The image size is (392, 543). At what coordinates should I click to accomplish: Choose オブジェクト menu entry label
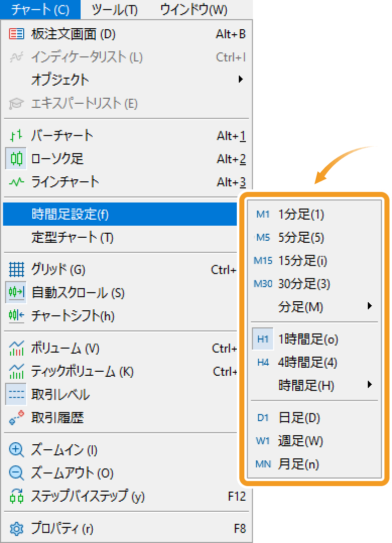pyautogui.click(x=60, y=80)
